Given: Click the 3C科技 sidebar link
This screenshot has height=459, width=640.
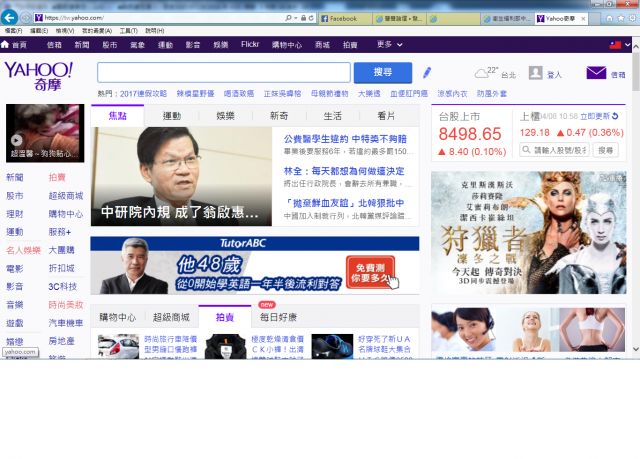Looking at the screenshot, I should (x=62, y=286).
